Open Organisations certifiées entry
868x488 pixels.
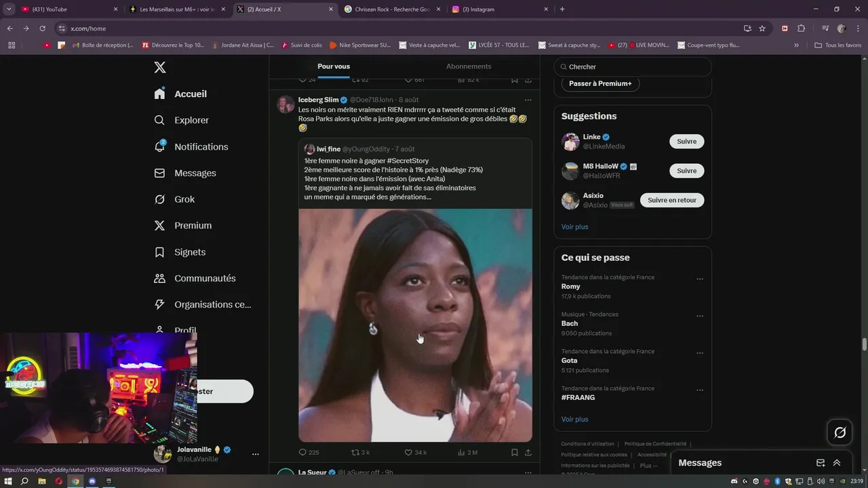pyautogui.click(x=202, y=304)
